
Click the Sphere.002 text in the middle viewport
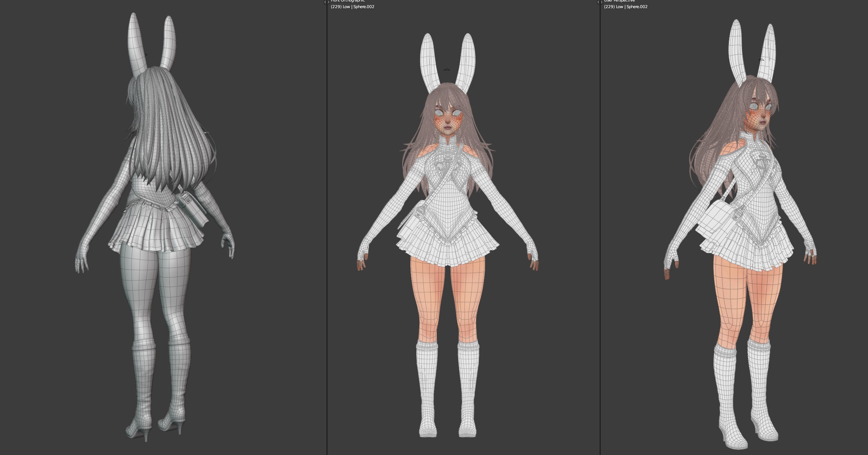363,7
